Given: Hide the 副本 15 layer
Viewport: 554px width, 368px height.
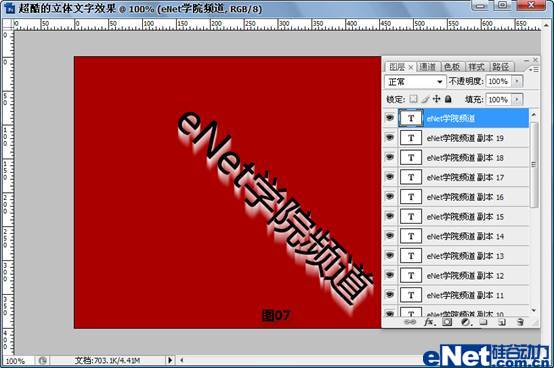Looking at the screenshot, I should (x=390, y=215).
